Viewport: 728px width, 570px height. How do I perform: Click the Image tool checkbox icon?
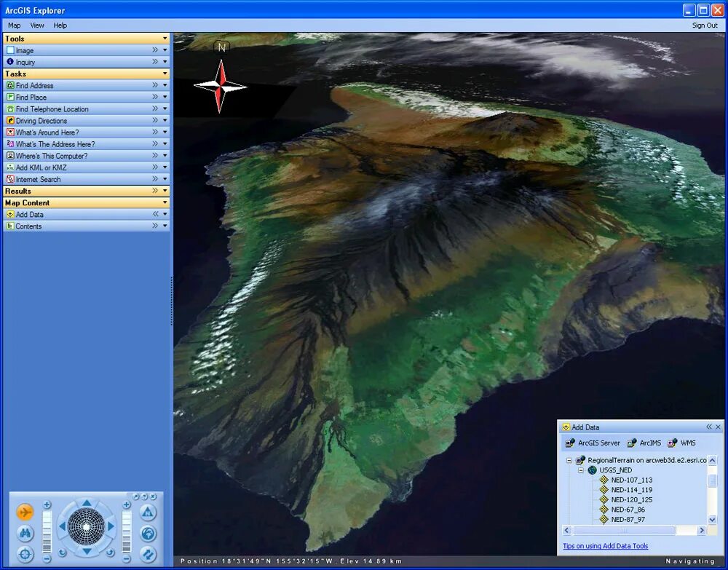coord(10,50)
